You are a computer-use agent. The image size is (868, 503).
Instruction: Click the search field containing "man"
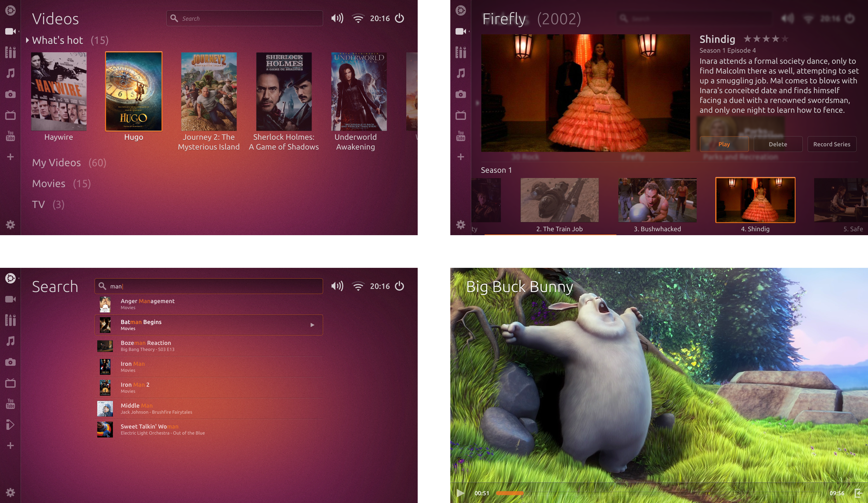tap(209, 286)
